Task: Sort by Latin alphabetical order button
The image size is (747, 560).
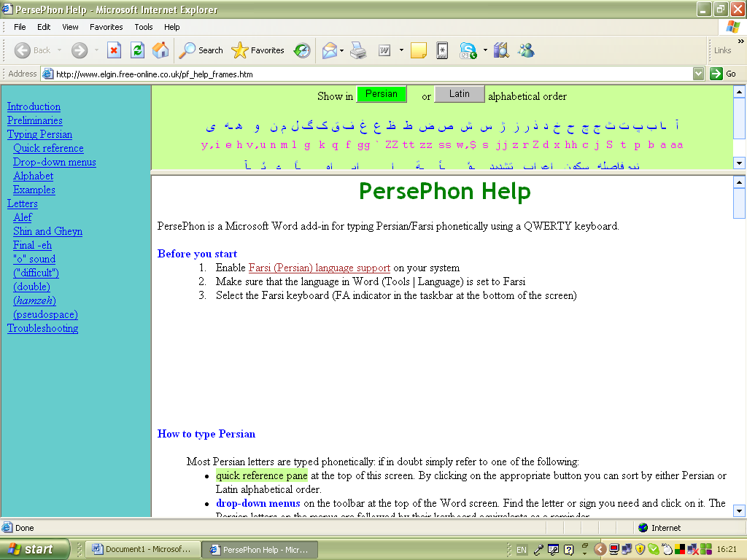Action: coord(460,94)
